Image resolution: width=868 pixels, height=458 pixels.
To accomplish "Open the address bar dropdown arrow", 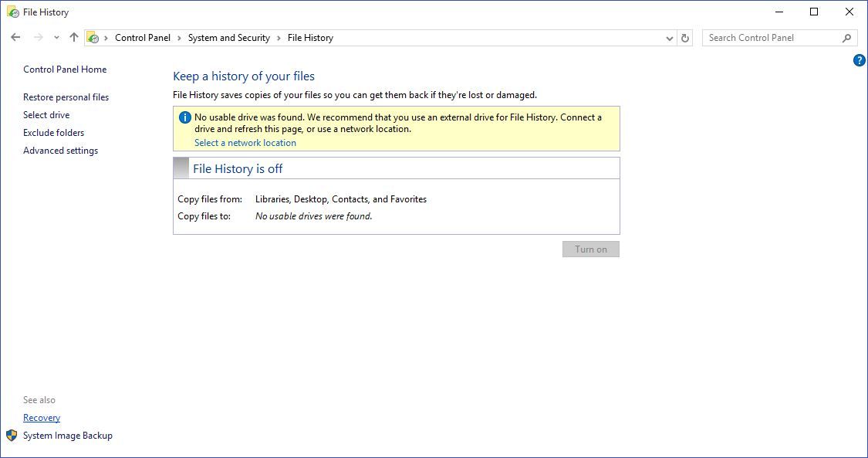I will [x=669, y=37].
